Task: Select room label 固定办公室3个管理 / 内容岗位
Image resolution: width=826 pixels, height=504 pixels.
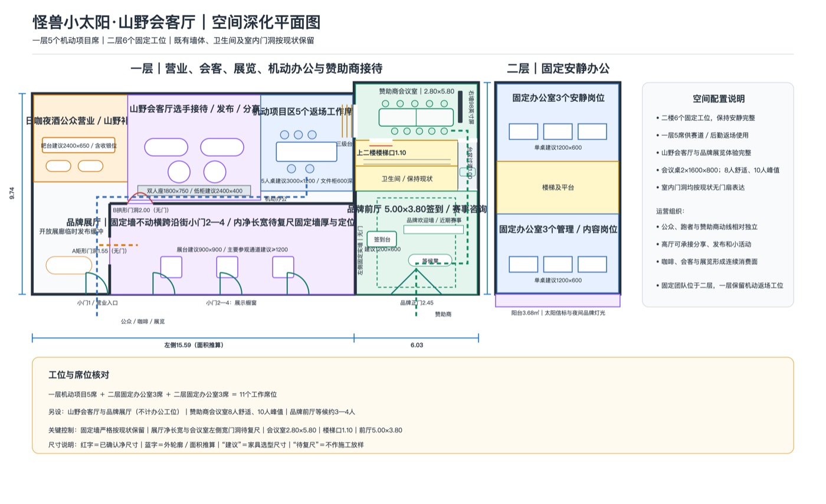Action: (558, 229)
